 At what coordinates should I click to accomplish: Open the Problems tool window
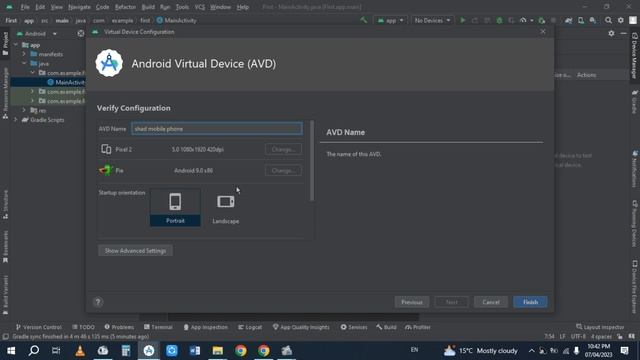[x=119, y=327]
